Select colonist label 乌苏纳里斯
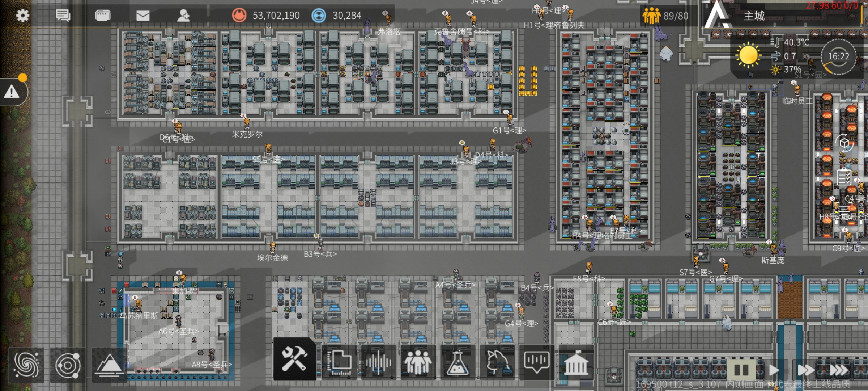The height and width of the screenshot is (391, 868). [139, 316]
